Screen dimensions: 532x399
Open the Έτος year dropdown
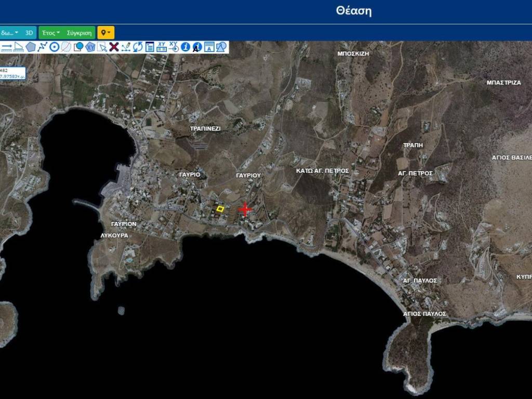(x=51, y=33)
